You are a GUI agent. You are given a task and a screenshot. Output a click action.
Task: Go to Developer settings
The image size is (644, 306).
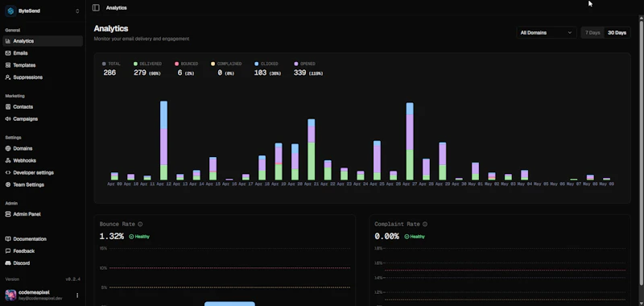[43, 173]
